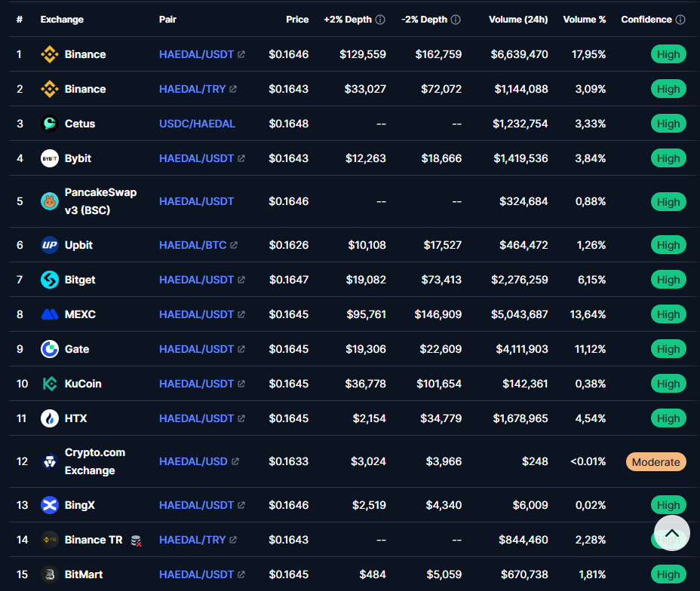Image resolution: width=700 pixels, height=591 pixels.
Task: Click external link icon for Upbit HAEDAL/BTC
Action: coord(234,245)
